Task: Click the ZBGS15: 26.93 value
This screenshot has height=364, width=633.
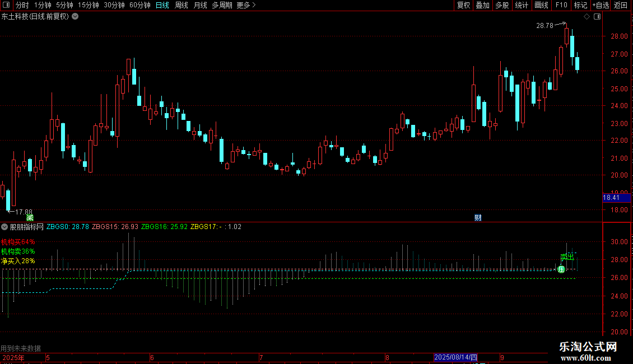Action: [115, 227]
